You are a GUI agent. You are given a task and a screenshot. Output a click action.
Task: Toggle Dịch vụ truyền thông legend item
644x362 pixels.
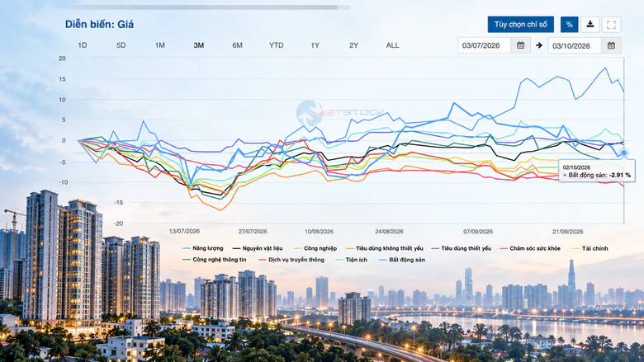coord(291,260)
